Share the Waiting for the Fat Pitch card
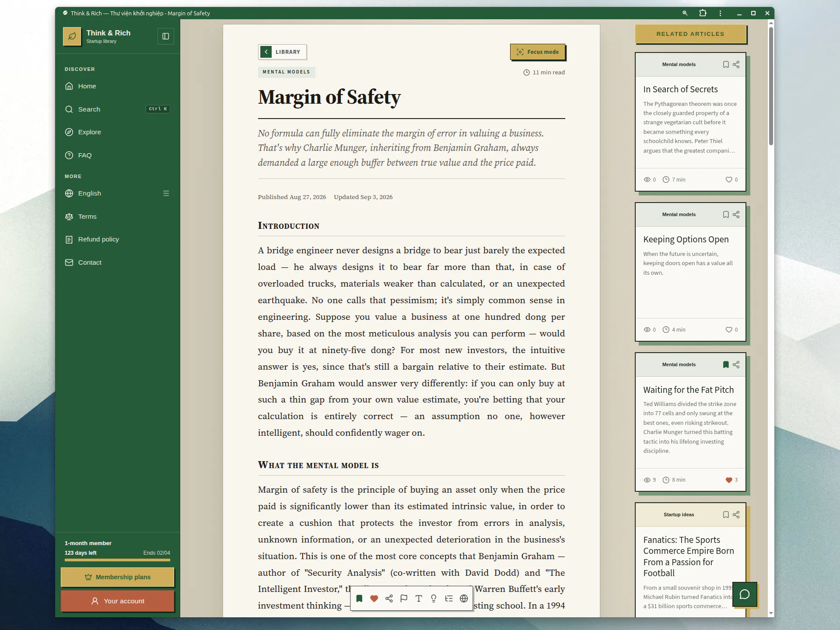Screen dimensions: 840x630 [736, 364]
